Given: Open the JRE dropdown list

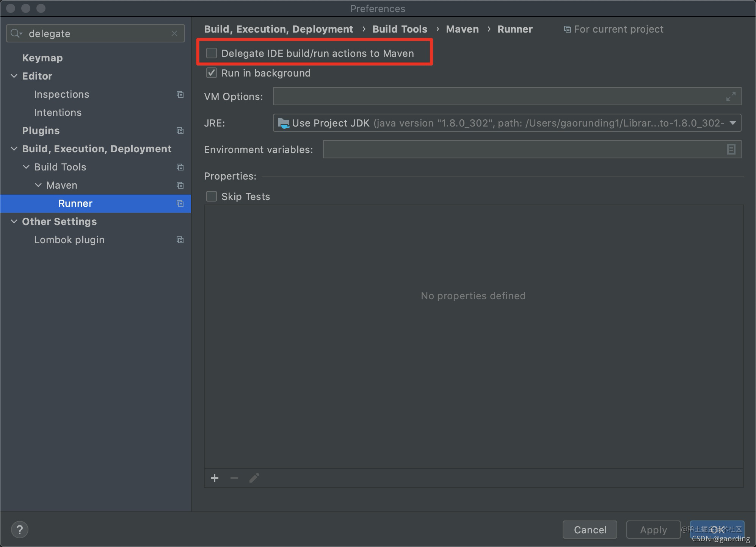Looking at the screenshot, I should point(733,123).
